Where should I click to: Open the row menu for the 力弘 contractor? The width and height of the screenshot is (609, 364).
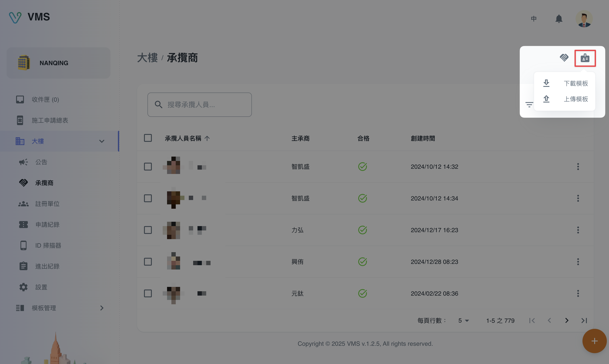click(578, 230)
